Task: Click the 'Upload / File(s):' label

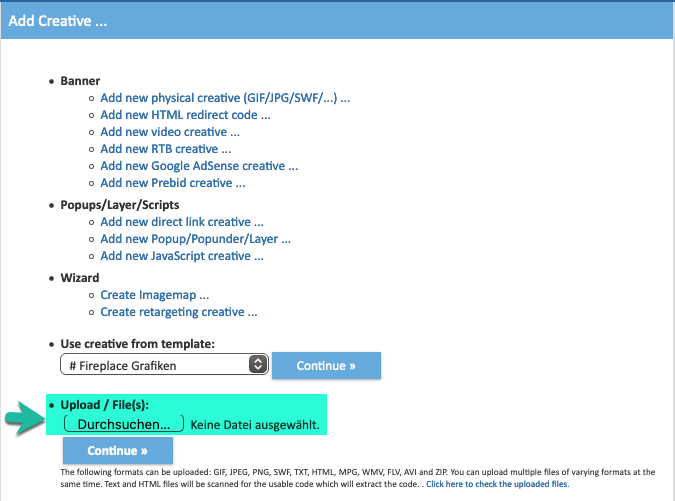Action: tap(105, 405)
